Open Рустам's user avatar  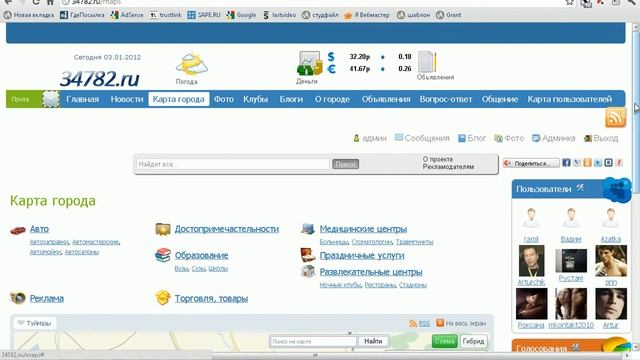coord(571,261)
